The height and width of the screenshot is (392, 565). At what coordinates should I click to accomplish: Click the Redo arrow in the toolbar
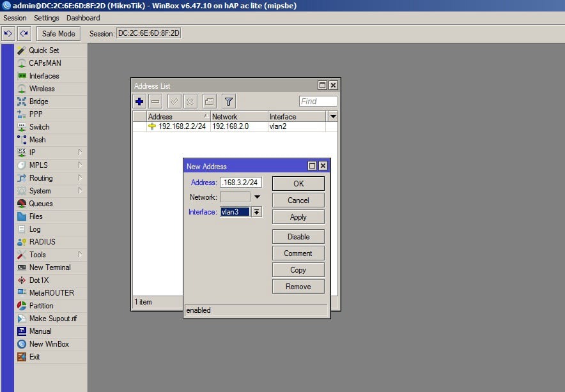[24, 33]
